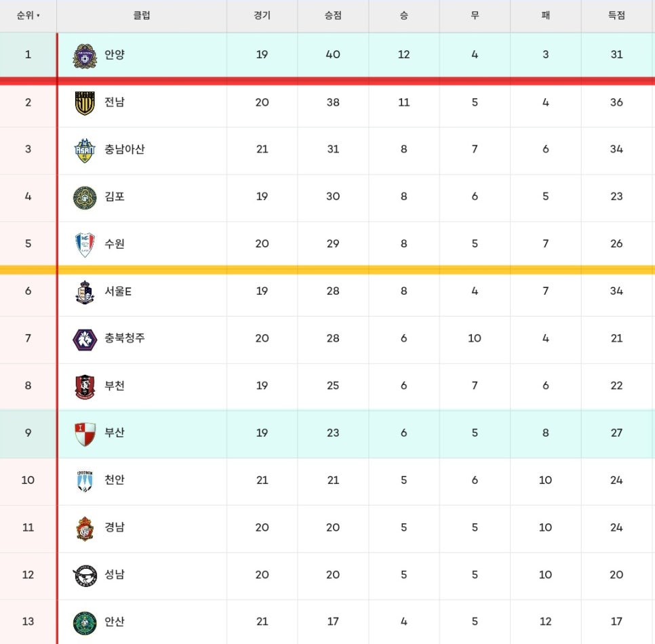This screenshot has height=644, width=655.
Task: Open the 충남아산 team emblem
Action: (85, 150)
